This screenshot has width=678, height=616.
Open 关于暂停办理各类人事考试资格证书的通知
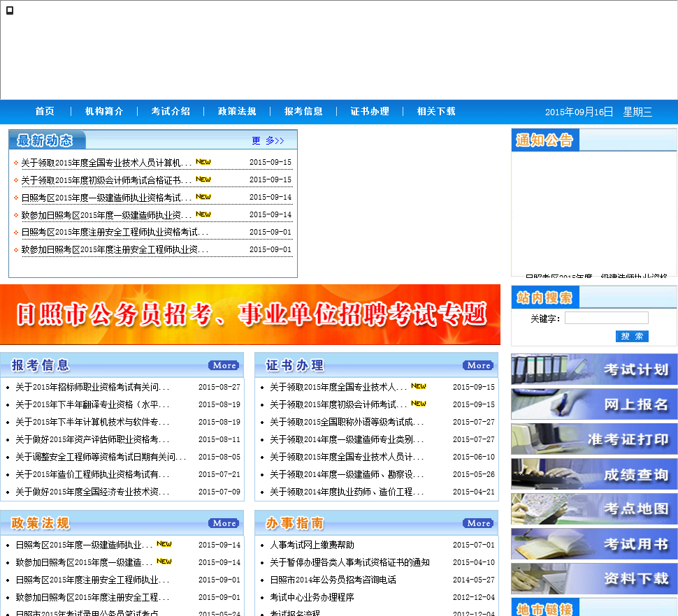349,562
